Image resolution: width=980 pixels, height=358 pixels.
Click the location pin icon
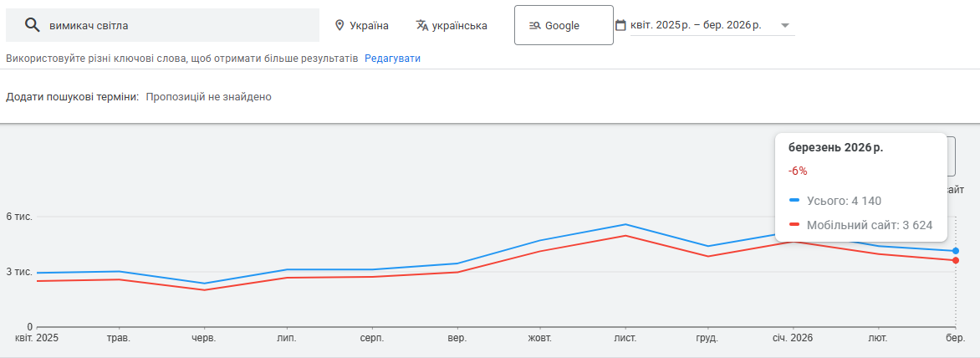[339, 25]
